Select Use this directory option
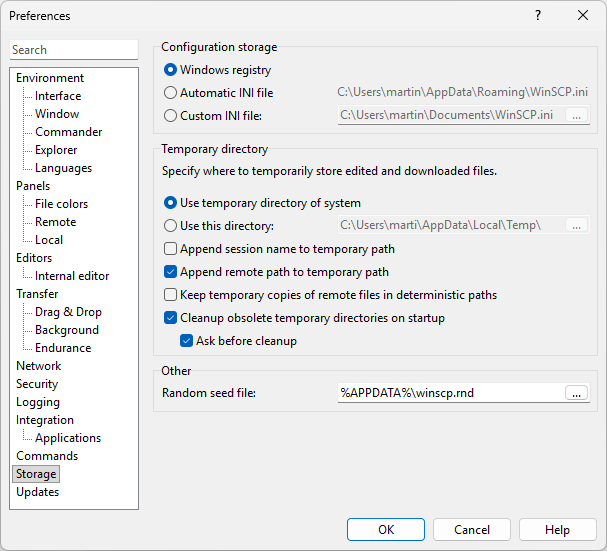This screenshot has width=607, height=551. [170, 225]
